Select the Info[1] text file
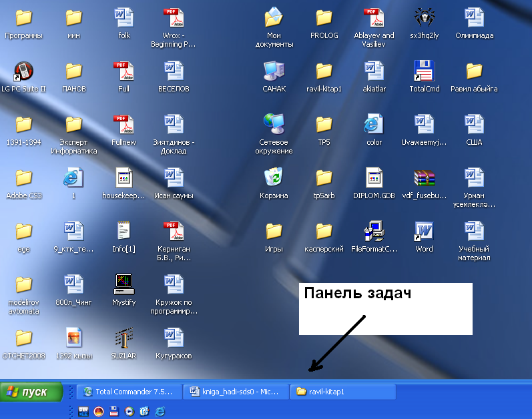 (x=124, y=232)
